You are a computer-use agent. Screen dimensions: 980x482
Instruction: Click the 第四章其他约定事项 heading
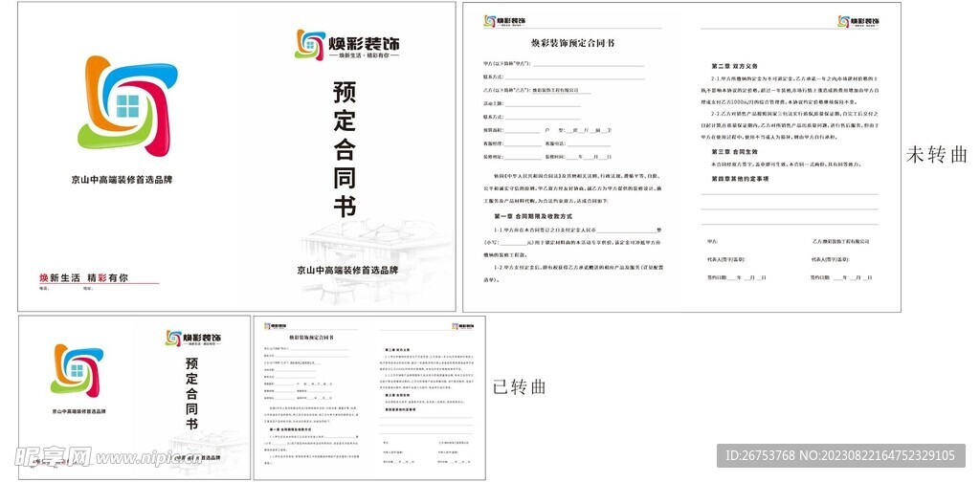(740, 179)
